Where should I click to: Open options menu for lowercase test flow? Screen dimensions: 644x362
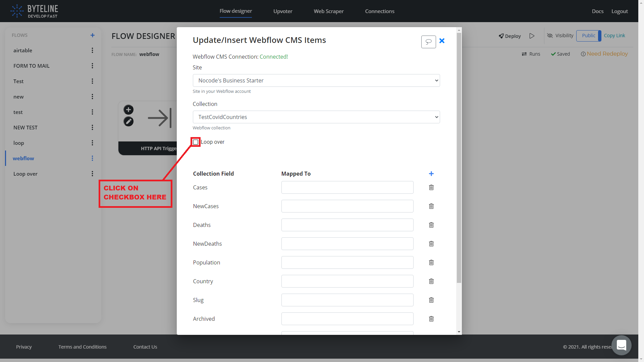[92, 112]
